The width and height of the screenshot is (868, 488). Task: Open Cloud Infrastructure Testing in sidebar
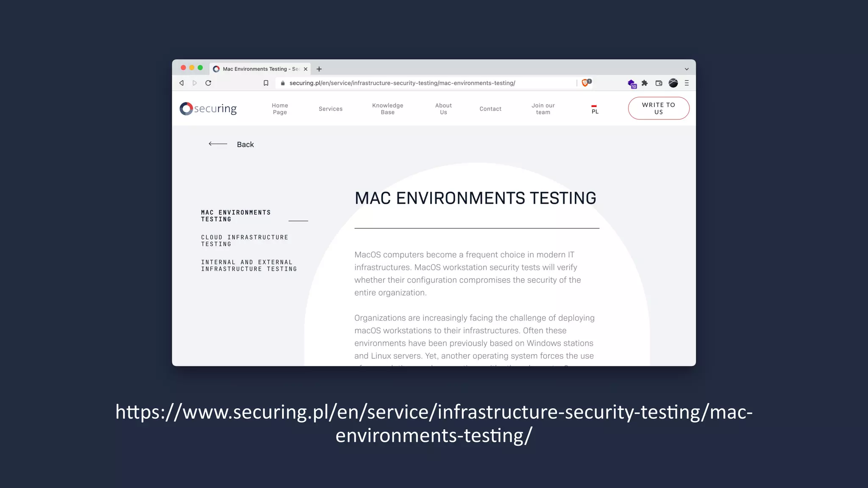pyautogui.click(x=245, y=241)
